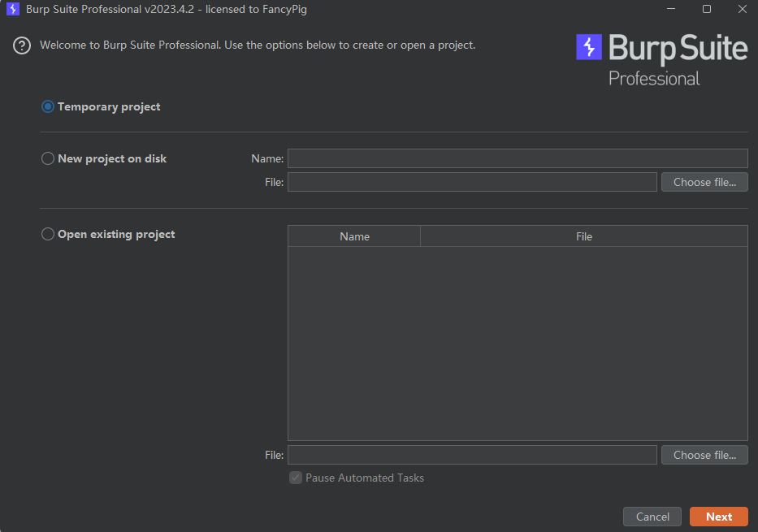The width and height of the screenshot is (758, 532).
Task: Choose file for opening existing project
Action: pos(704,455)
